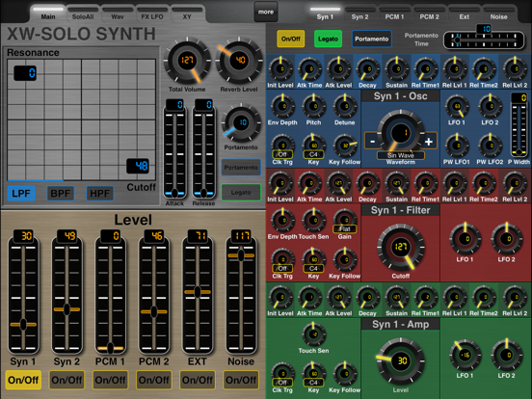Click the Reverb Level knob

(240, 61)
